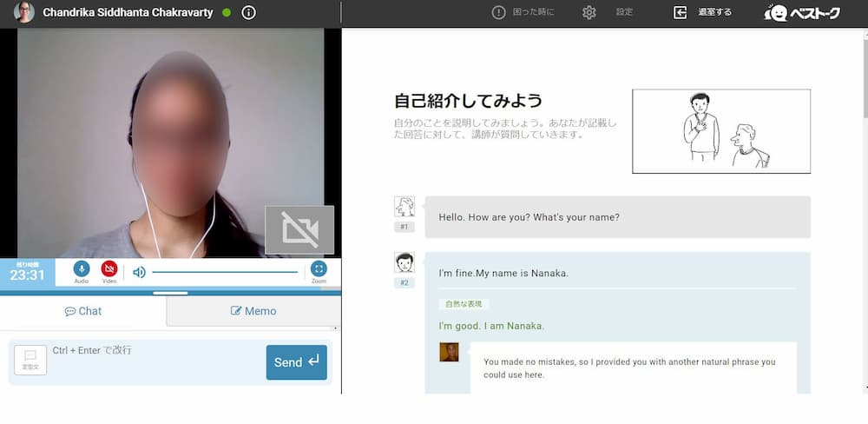This screenshot has height=424, width=868.
Task: Click the 退室する exit room icon
Action: pos(681,12)
